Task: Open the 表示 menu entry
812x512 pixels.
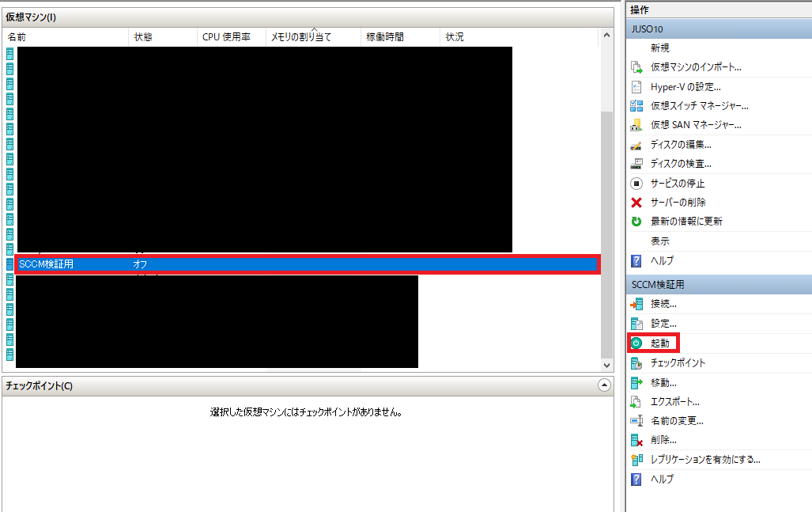Action: point(659,241)
